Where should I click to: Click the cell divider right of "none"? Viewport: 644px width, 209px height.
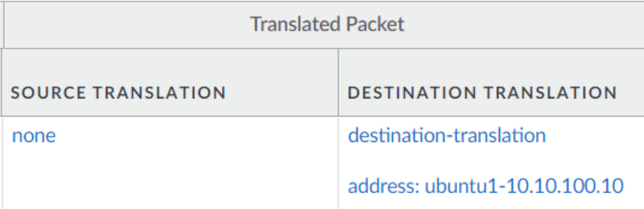pyautogui.click(x=338, y=162)
